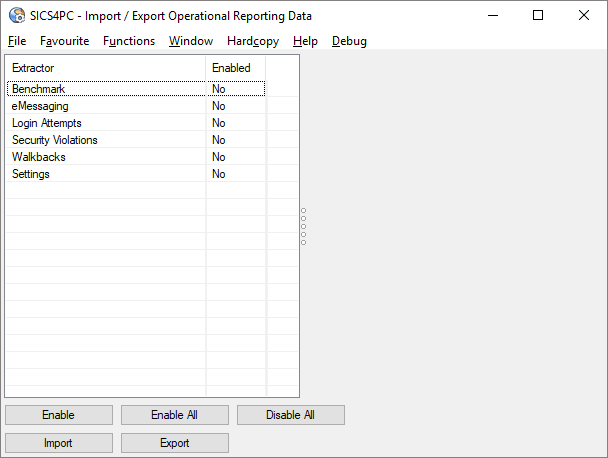
Task: Select the Security Violations extractor row
Action: (x=136, y=140)
